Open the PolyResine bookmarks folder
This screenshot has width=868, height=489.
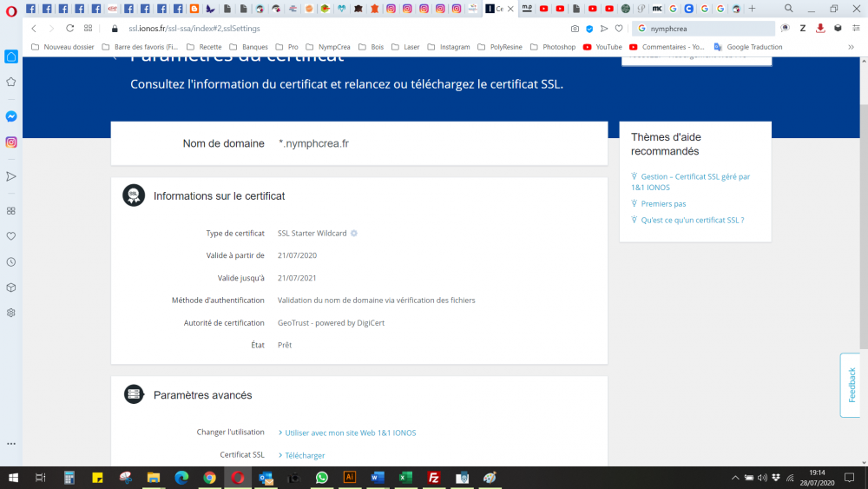coord(500,47)
